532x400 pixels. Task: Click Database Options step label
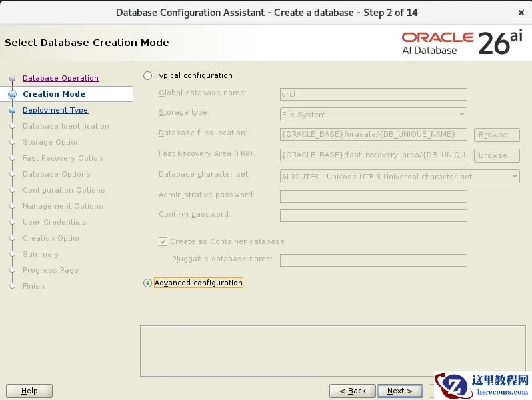tap(56, 174)
